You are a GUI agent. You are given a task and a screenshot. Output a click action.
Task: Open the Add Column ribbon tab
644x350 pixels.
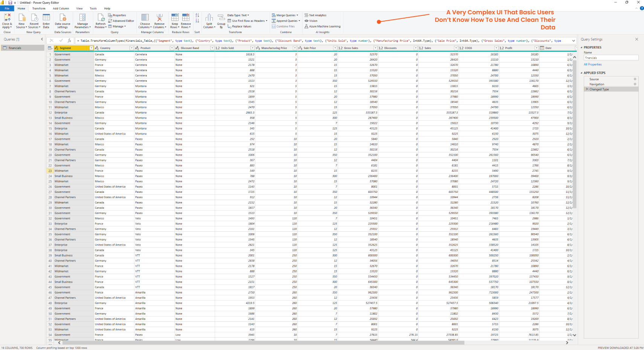(61, 8)
